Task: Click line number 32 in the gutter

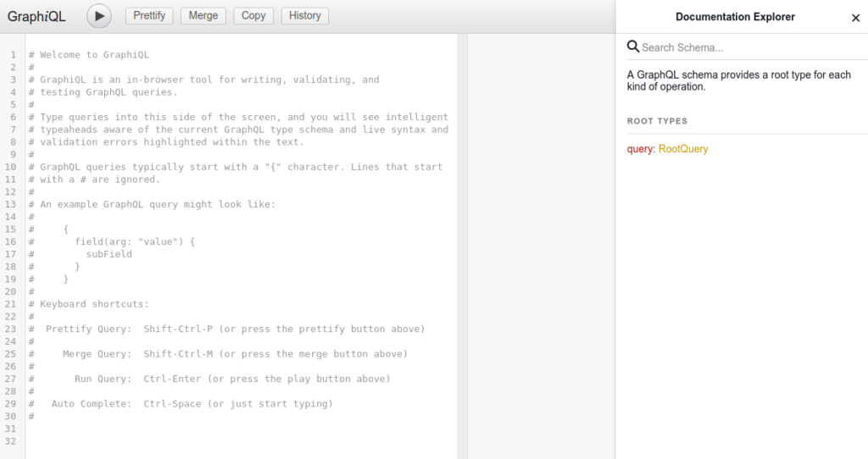Action: click(10, 441)
